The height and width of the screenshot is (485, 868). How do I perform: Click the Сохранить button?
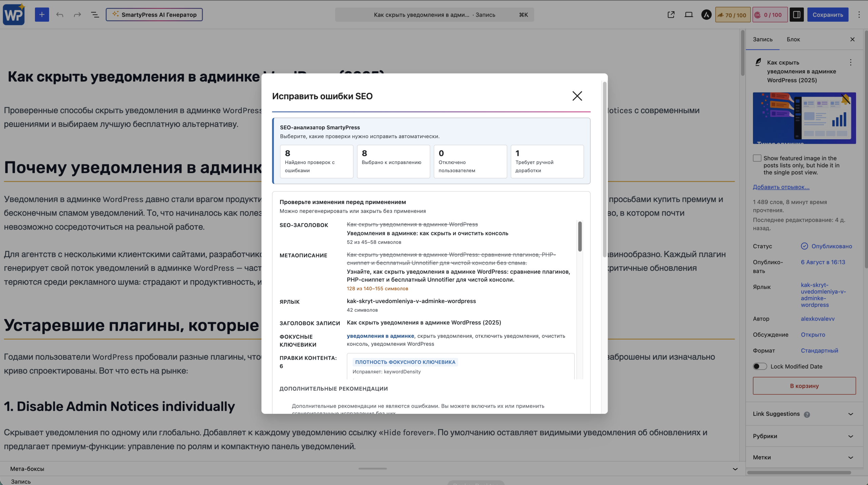(828, 15)
